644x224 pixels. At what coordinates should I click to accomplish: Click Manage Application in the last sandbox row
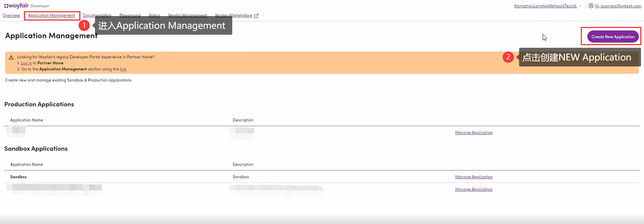[473, 189]
